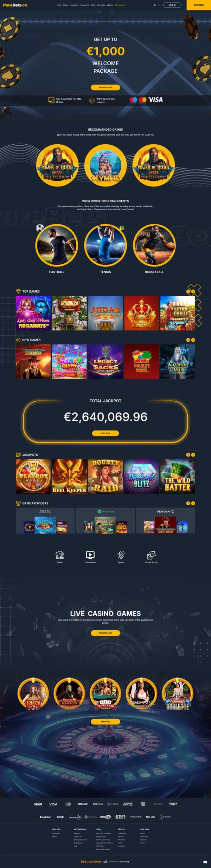This screenshot has width=211, height=868.
Task: Open Novomatic game provider card
Action: pos(166,521)
